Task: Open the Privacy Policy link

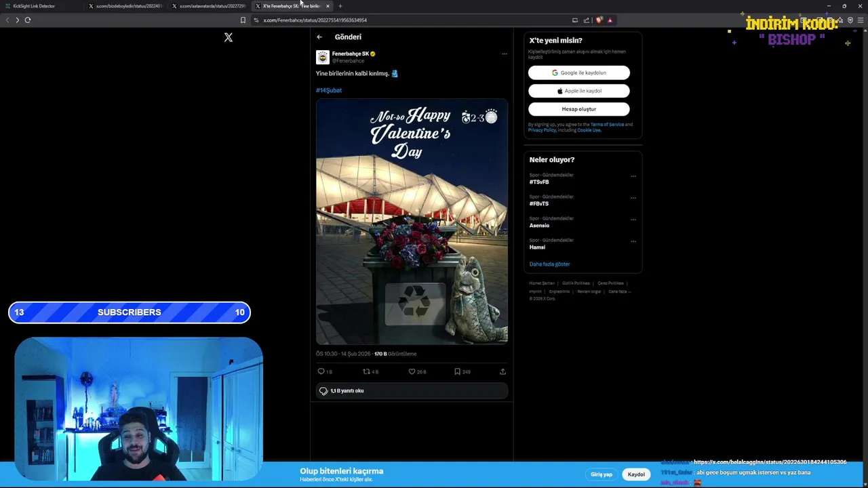Action: pos(542,130)
